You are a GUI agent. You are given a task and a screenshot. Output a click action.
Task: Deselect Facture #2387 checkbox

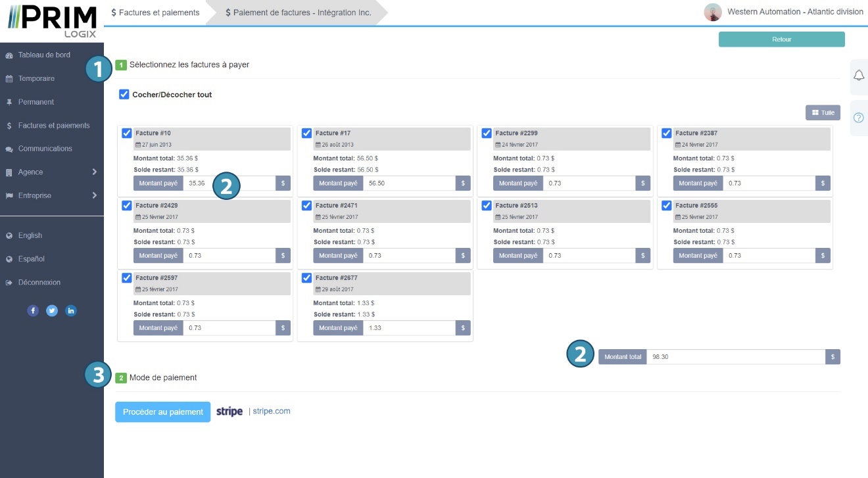pyautogui.click(x=666, y=133)
